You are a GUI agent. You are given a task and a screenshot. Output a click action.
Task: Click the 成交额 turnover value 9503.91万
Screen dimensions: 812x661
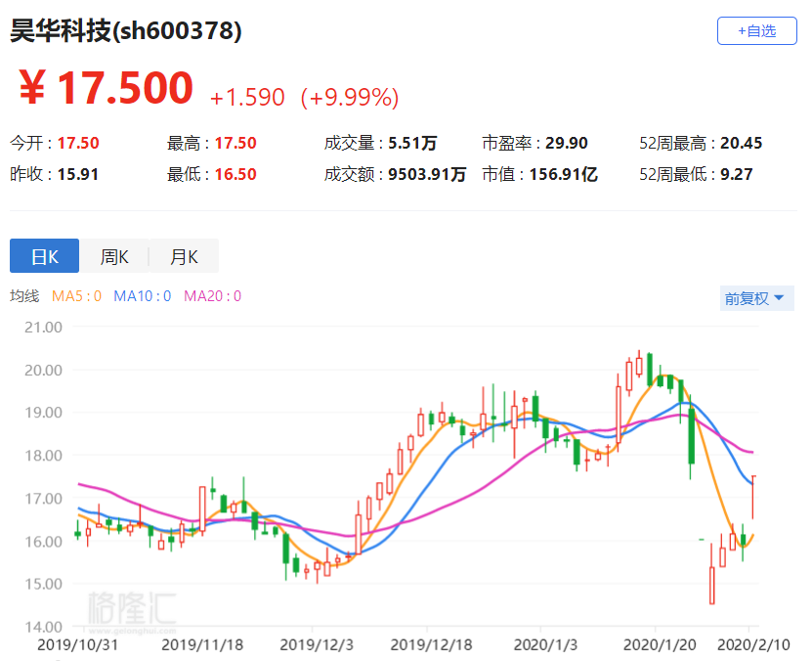coord(427,174)
